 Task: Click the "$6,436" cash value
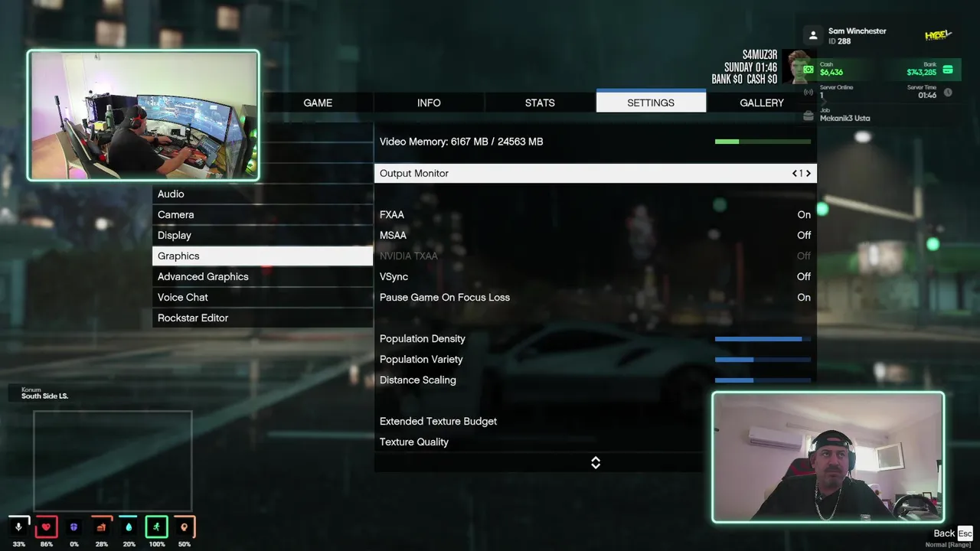point(831,73)
